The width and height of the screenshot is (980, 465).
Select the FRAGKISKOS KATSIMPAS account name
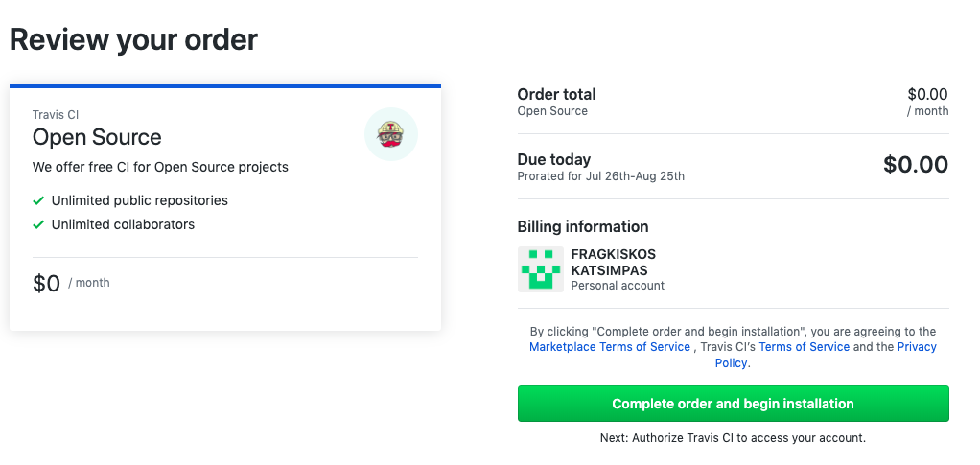(x=613, y=263)
